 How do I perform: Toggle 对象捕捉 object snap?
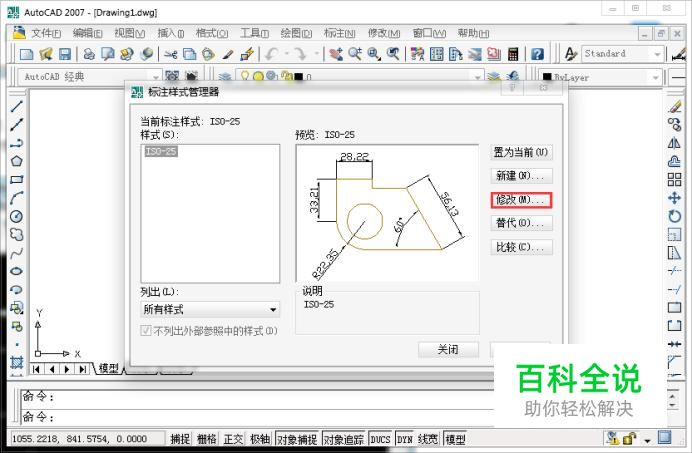(297, 439)
